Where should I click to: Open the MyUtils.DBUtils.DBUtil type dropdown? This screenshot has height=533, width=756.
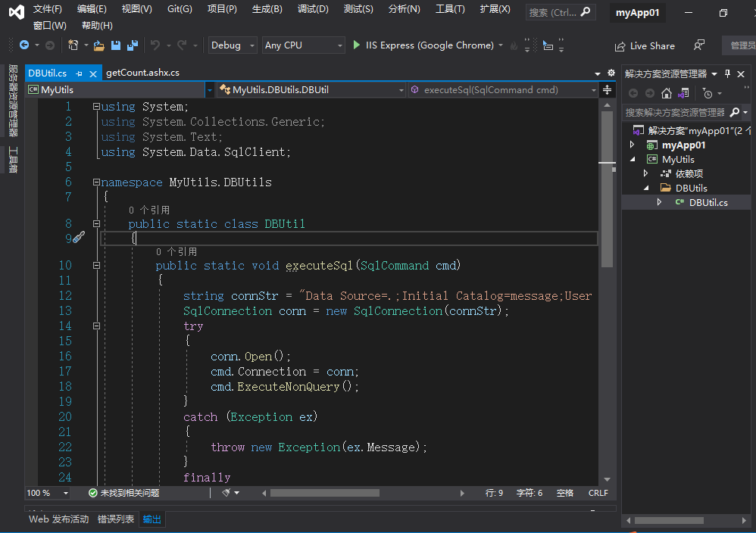401,90
